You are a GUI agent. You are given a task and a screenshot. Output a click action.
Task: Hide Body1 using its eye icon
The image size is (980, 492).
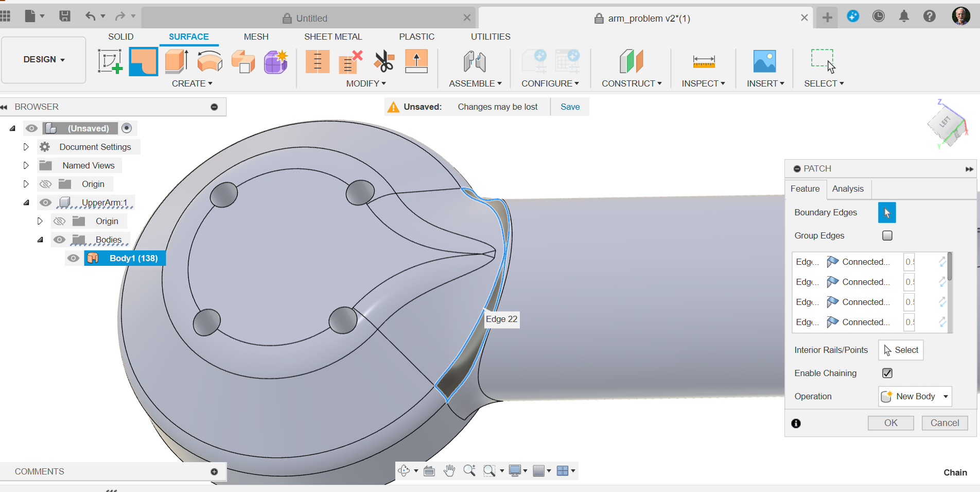point(74,258)
